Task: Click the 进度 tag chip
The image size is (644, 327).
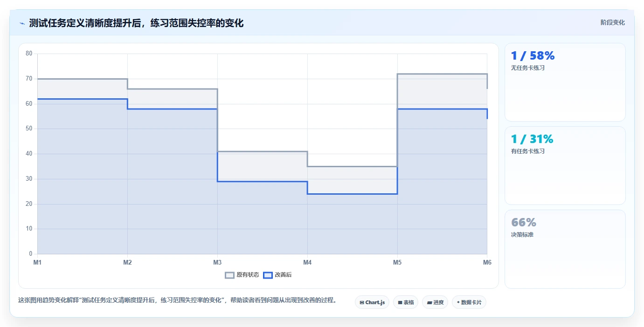Action: click(x=435, y=302)
